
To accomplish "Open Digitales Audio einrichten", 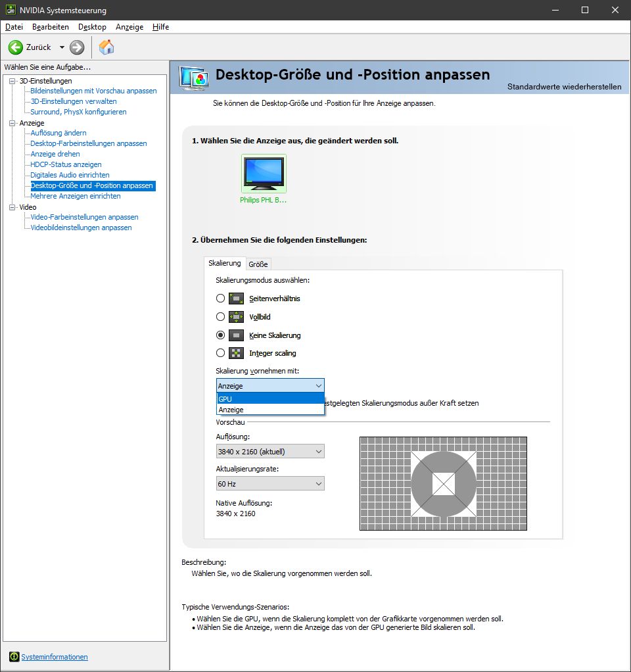I will [x=70, y=175].
